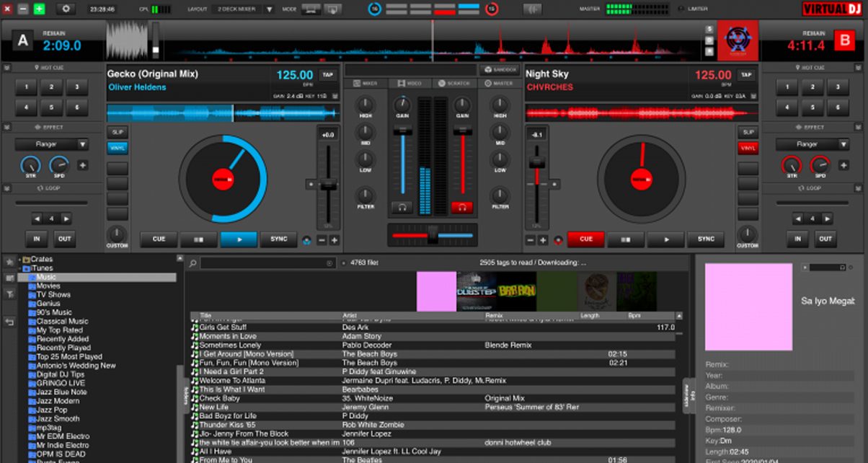Collapse the deck A Loop panel chevron
Screen dimensions: 868x463
point(7,188)
